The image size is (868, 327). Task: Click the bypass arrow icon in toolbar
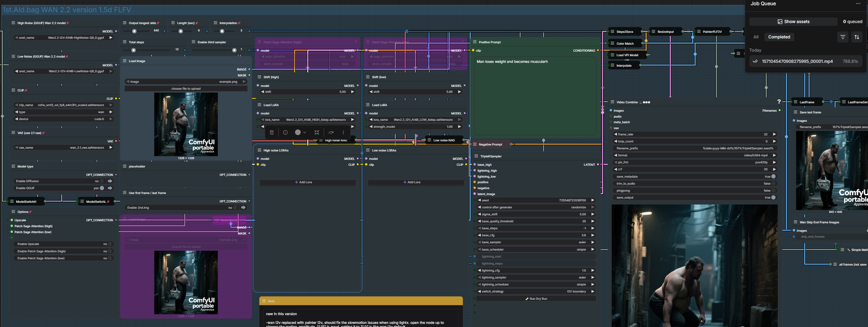pyautogui.click(x=331, y=133)
